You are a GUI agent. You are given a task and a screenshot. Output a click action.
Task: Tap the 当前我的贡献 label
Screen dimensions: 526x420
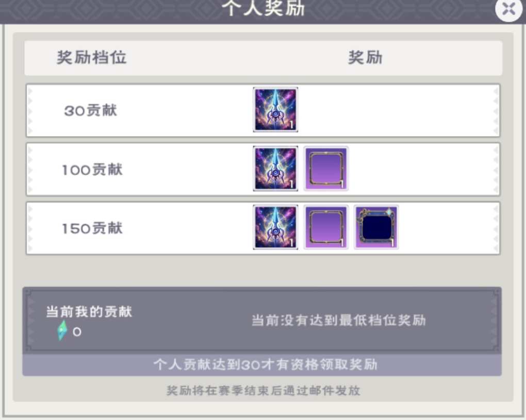point(89,311)
